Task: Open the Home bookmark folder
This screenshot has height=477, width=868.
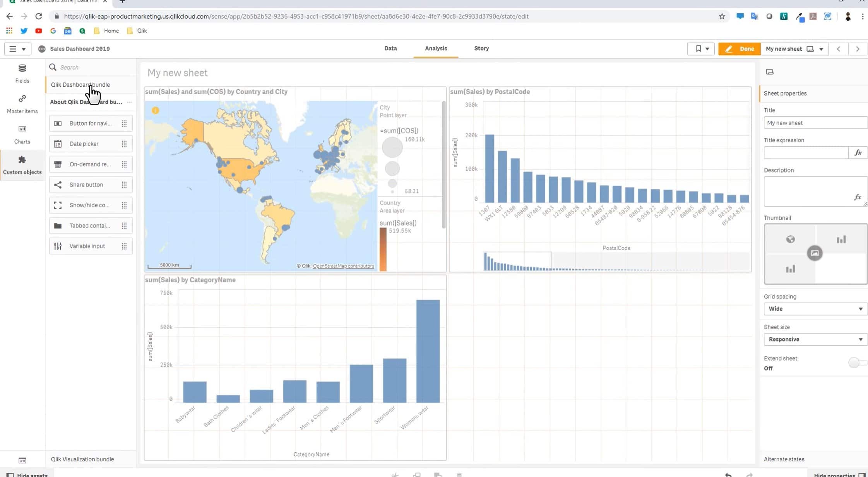Action: coord(106,31)
